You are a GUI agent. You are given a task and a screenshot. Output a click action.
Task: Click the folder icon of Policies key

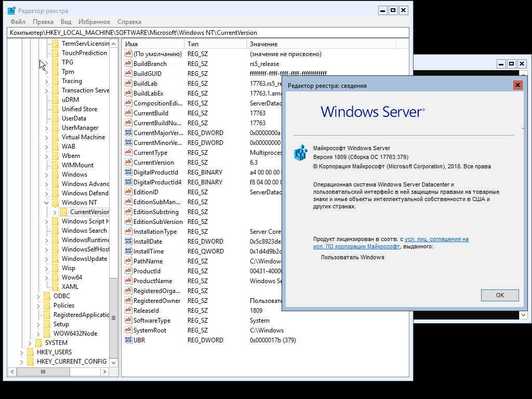47,305
